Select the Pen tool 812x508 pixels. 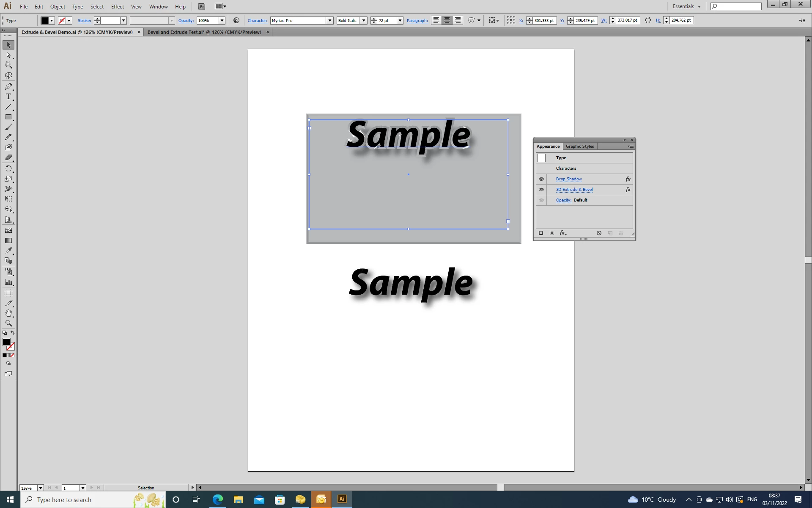(8, 86)
